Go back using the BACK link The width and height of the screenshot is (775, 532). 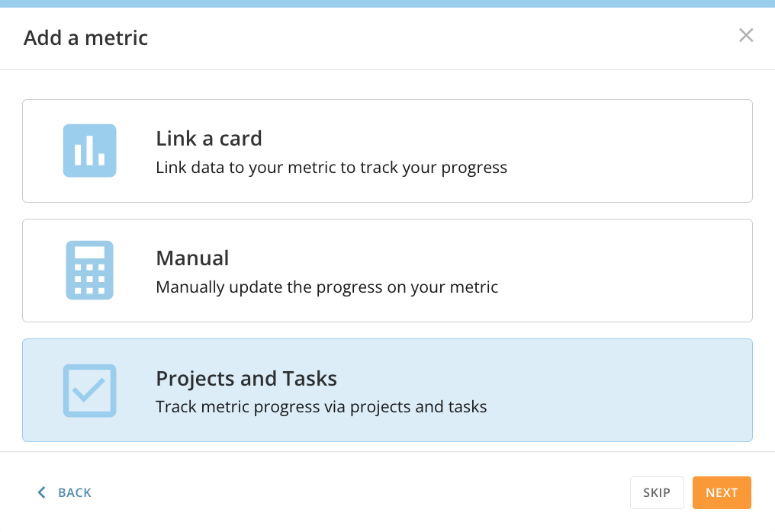coord(74,492)
